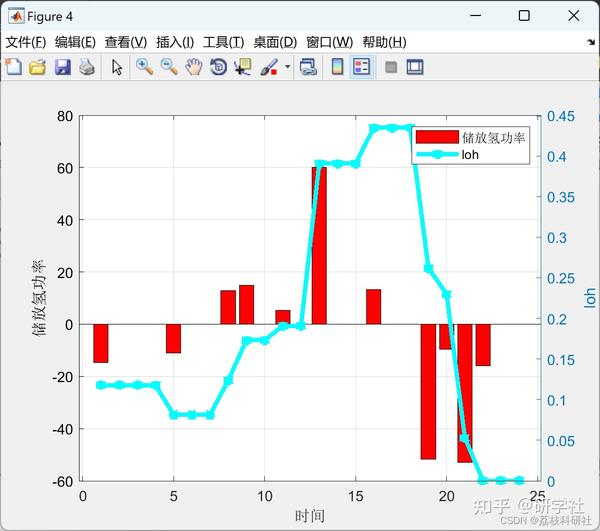Open the 查看(V) menu
The height and width of the screenshot is (531, 600).
tap(126, 42)
